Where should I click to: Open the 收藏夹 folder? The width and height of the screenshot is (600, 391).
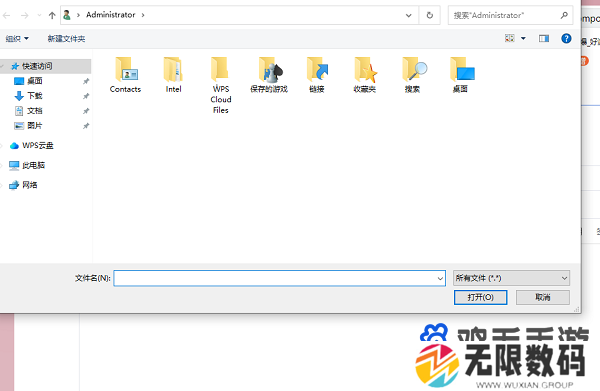click(365, 75)
